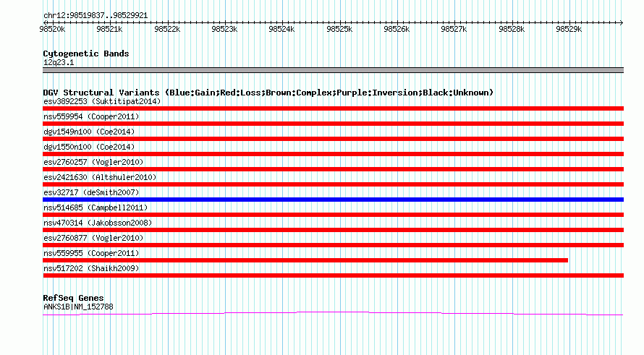Select the blue gain bar under esv32717
The width and height of the screenshot is (644, 355).
coord(333,200)
